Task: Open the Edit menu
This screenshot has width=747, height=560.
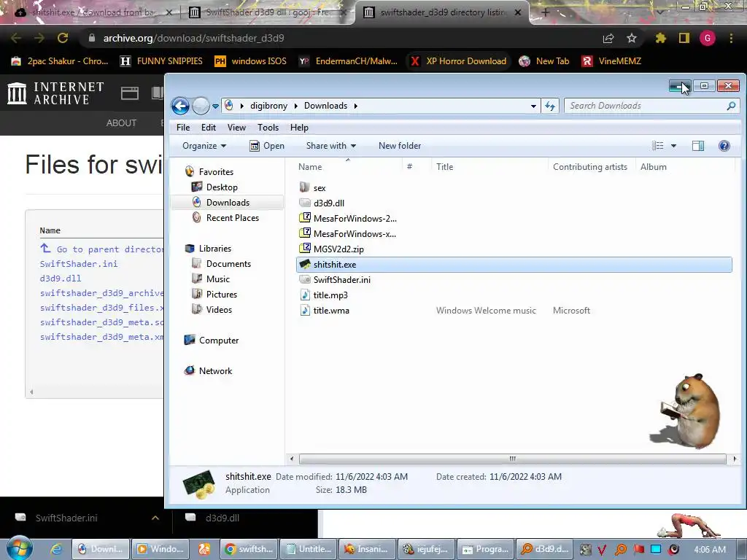Action: click(208, 128)
